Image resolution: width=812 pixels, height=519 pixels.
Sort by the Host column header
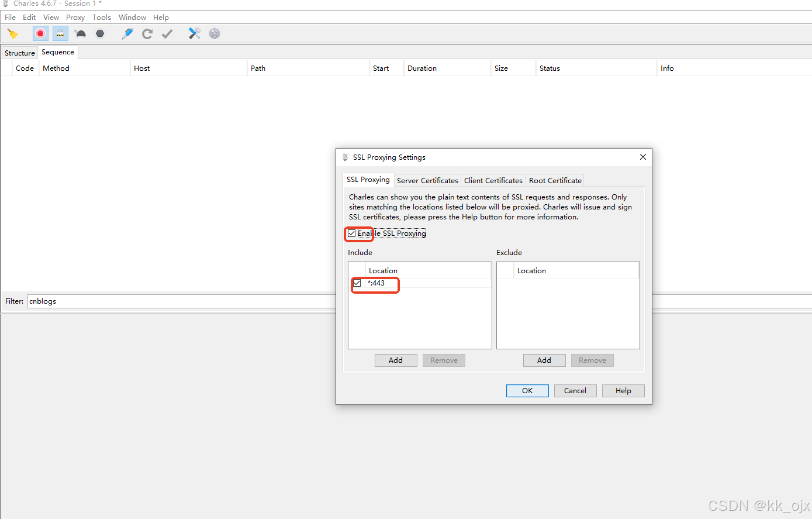pos(188,68)
